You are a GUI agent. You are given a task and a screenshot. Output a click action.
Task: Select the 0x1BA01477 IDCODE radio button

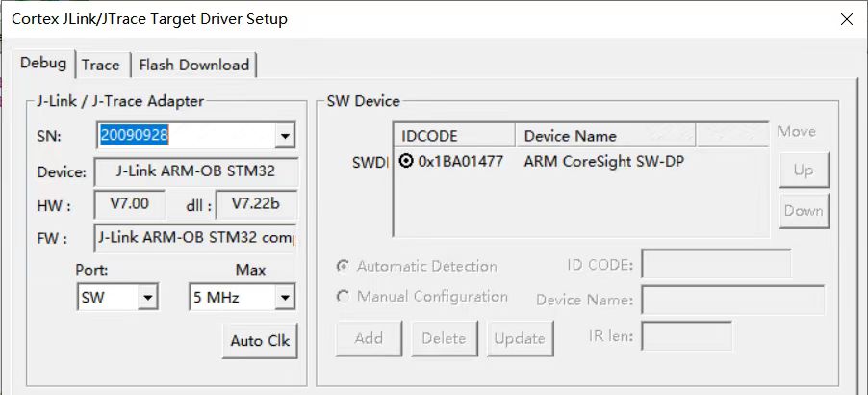tap(406, 161)
